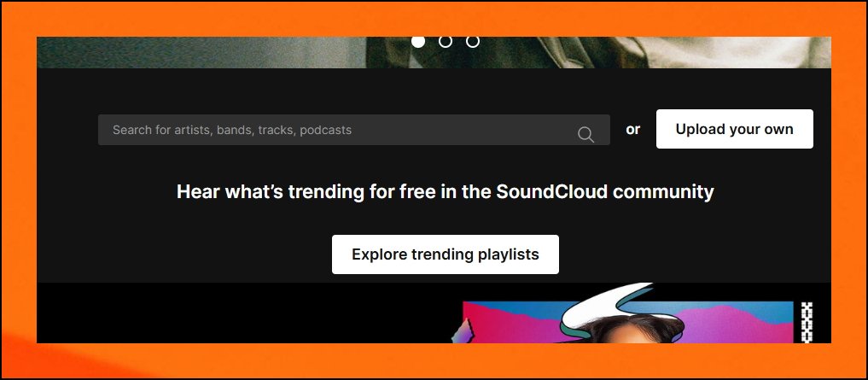Screen dimensions: 868x380
Task: Click the small gradient crystal shape
Action: [x=461, y=332]
